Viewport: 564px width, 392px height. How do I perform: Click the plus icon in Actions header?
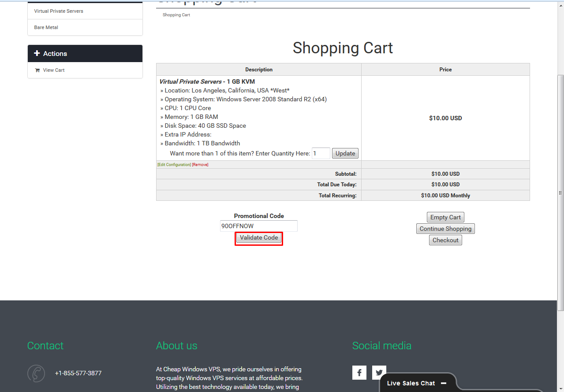pyautogui.click(x=37, y=53)
